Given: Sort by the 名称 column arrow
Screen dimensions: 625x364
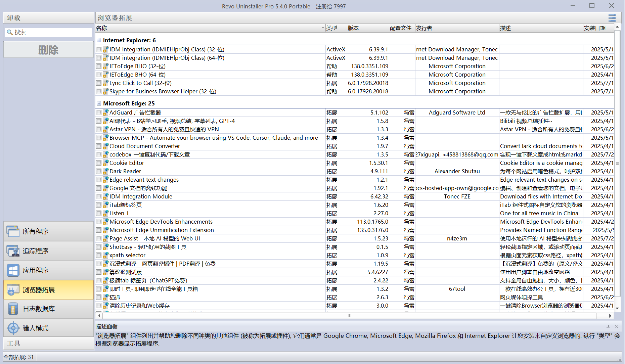Looking at the screenshot, I should coord(323,28).
